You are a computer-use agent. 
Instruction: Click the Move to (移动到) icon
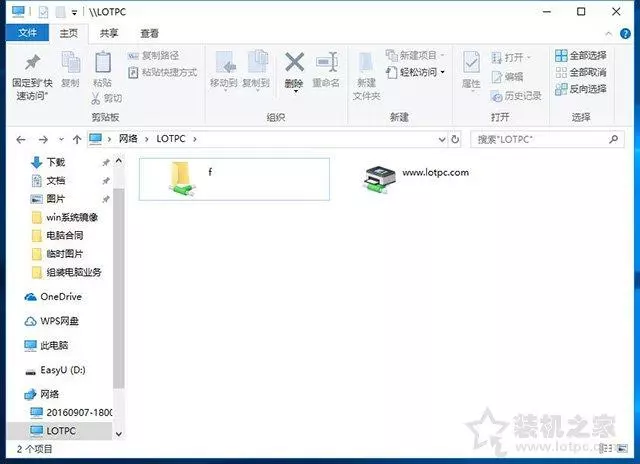click(x=224, y=63)
